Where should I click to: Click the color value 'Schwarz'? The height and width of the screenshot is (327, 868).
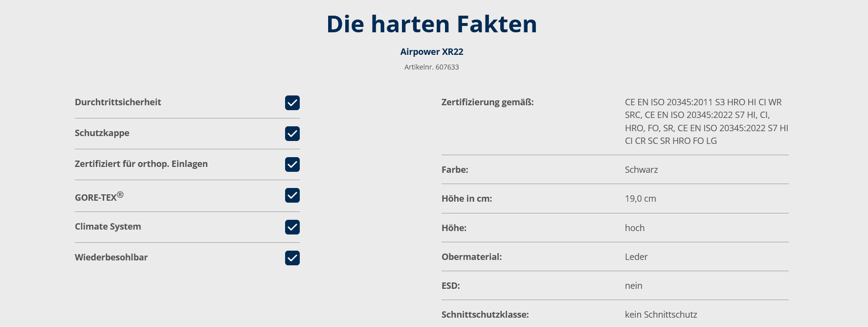pyautogui.click(x=642, y=169)
